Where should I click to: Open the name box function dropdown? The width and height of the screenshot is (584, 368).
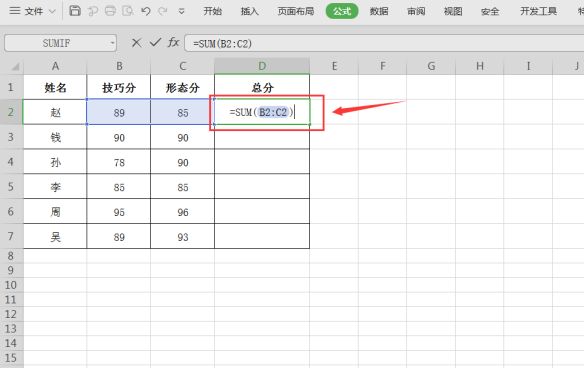(112, 43)
